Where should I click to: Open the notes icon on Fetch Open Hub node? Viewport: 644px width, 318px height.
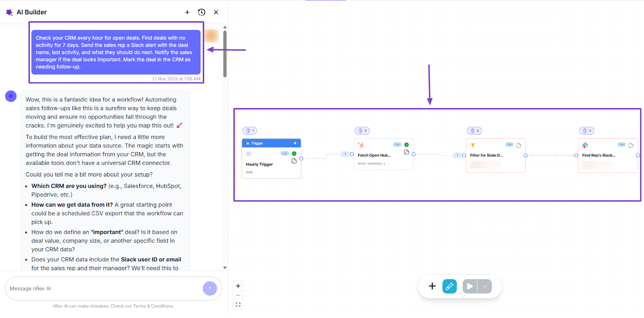coord(407,152)
